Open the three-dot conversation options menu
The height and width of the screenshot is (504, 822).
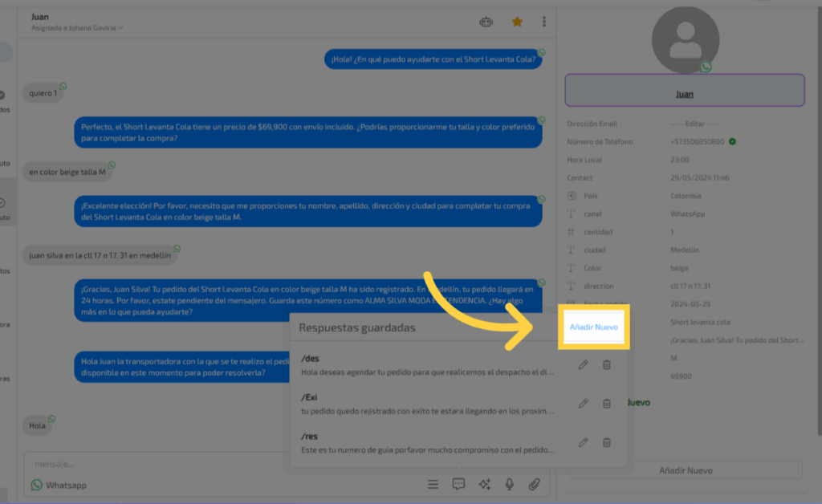point(544,22)
